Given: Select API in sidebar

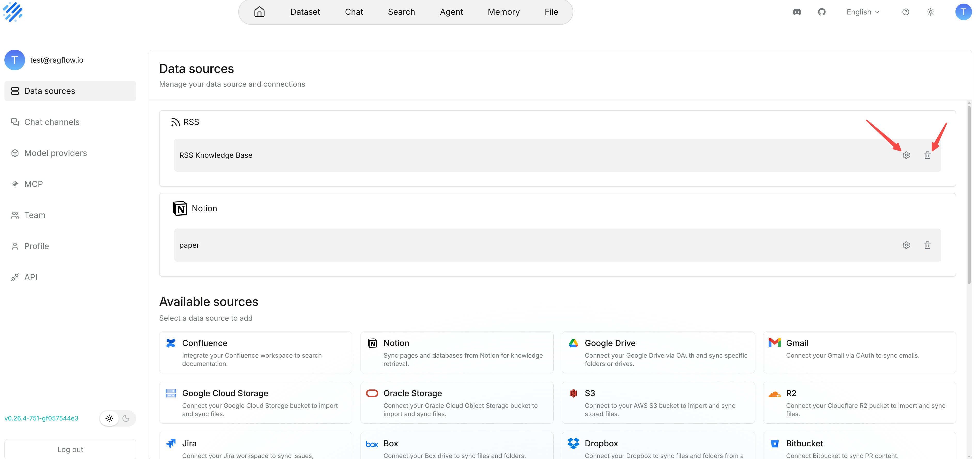Looking at the screenshot, I should pos(70,277).
